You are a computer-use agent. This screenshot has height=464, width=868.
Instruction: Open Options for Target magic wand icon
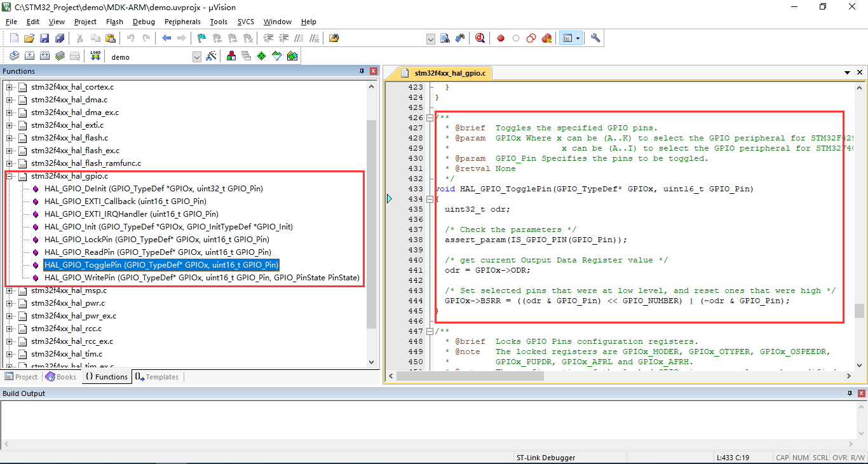[212, 56]
